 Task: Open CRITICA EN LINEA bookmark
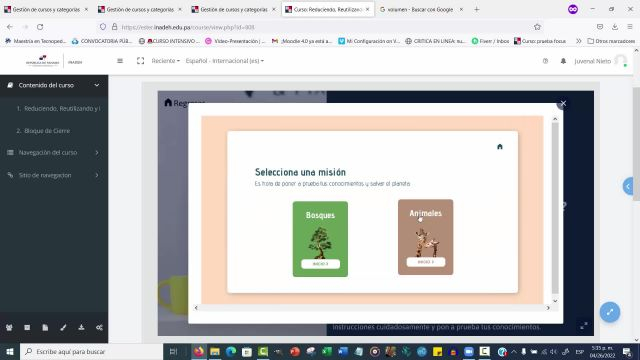click(435, 41)
